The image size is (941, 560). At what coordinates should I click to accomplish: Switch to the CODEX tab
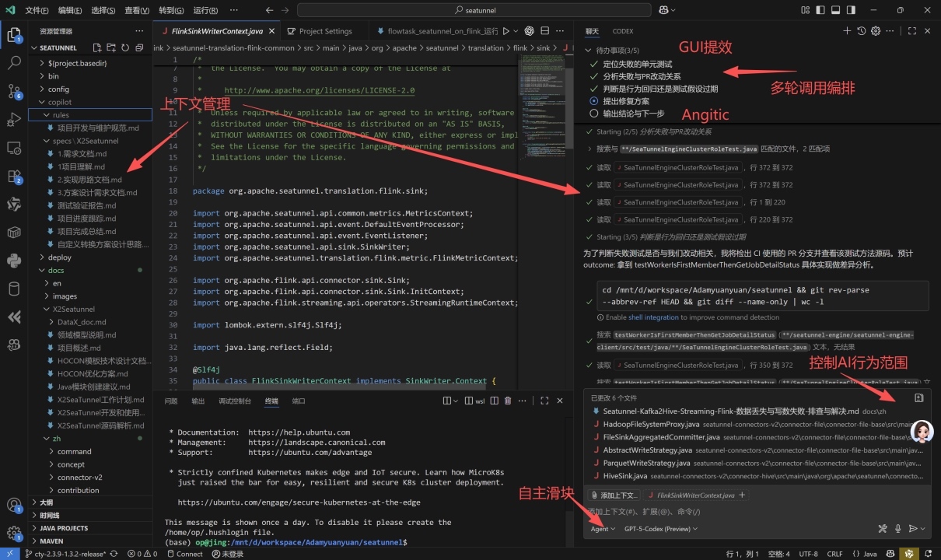[623, 31]
